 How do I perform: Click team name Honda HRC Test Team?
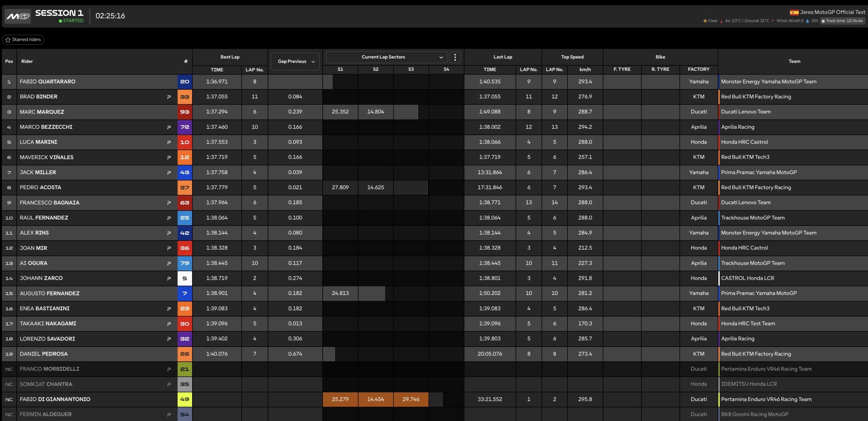(x=748, y=324)
